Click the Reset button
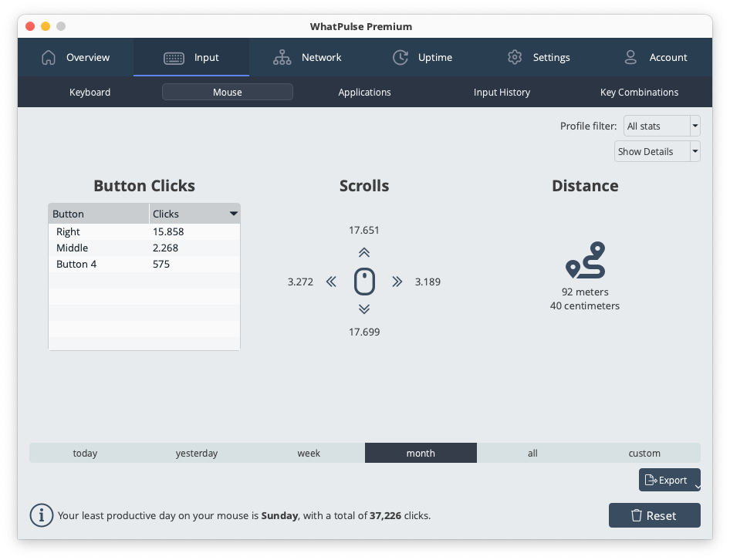 [x=654, y=515]
